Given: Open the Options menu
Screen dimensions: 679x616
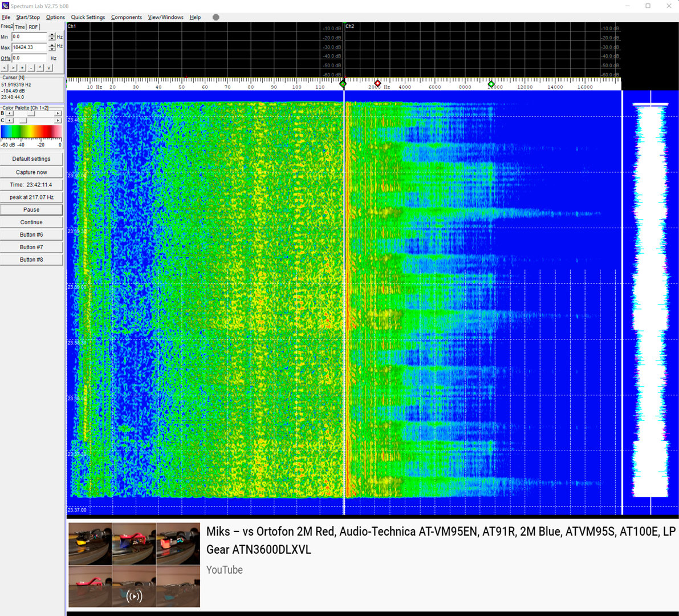Looking at the screenshot, I should click(x=55, y=17).
